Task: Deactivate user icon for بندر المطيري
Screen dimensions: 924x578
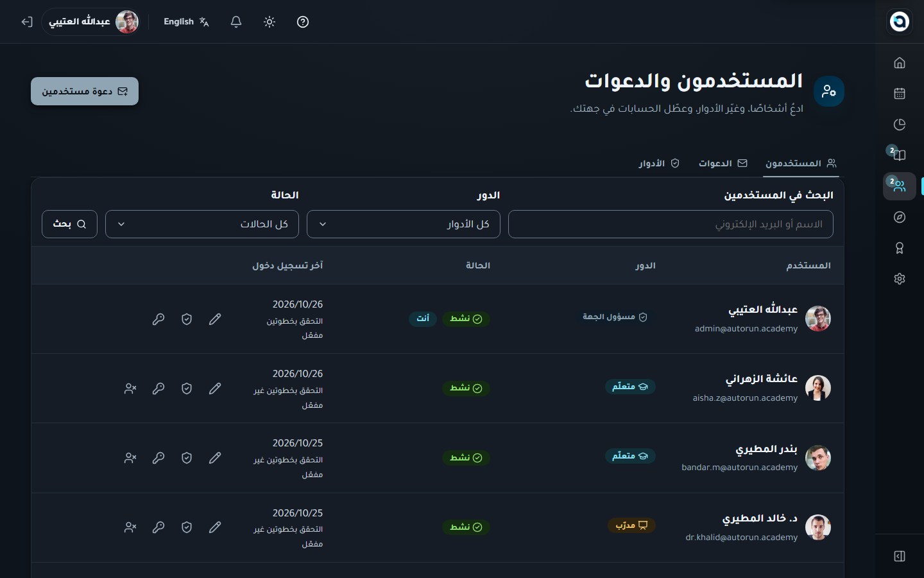Action: point(130,458)
